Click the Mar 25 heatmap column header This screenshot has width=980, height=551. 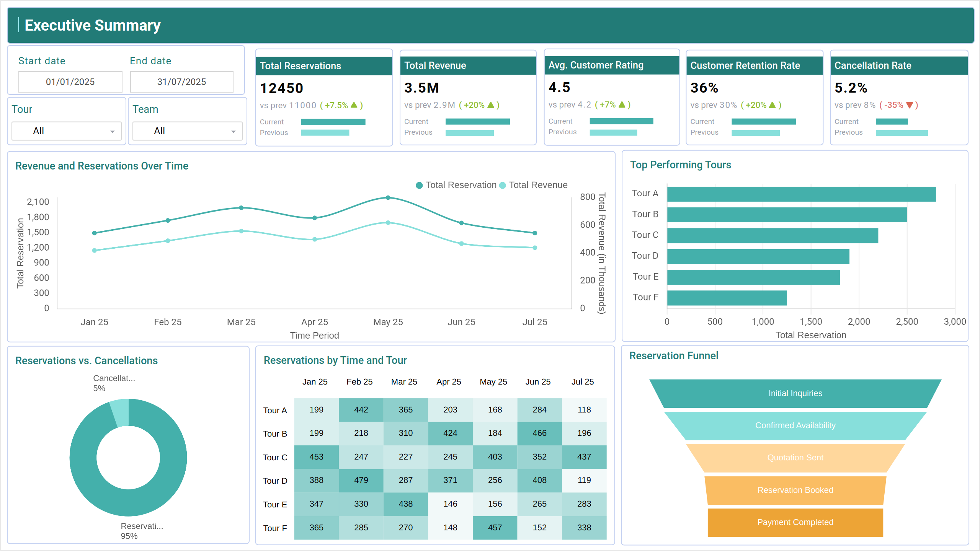click(404, 382)
